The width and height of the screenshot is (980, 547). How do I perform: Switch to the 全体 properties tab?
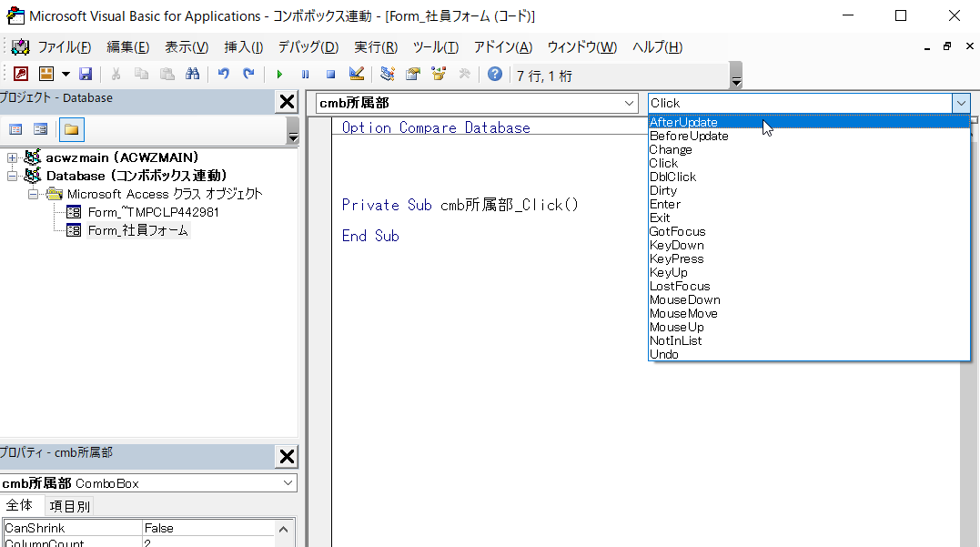(x=19, y=505)
